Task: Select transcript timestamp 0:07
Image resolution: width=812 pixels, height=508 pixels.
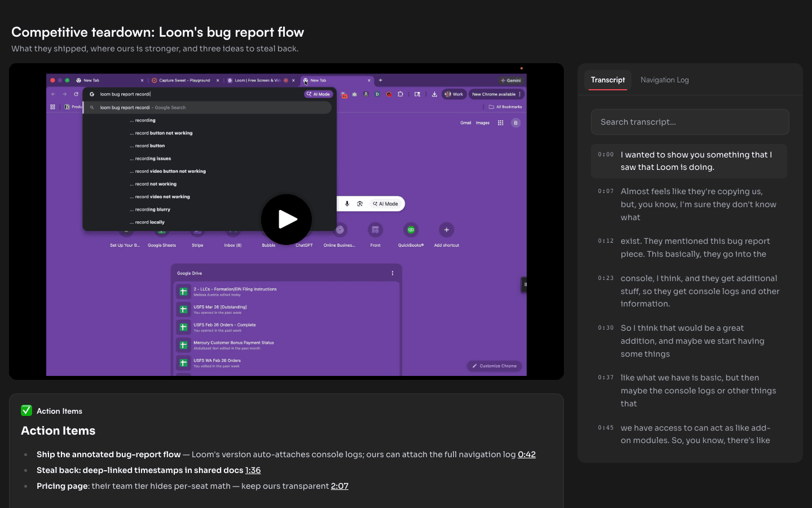Action: tap(606, 191)
